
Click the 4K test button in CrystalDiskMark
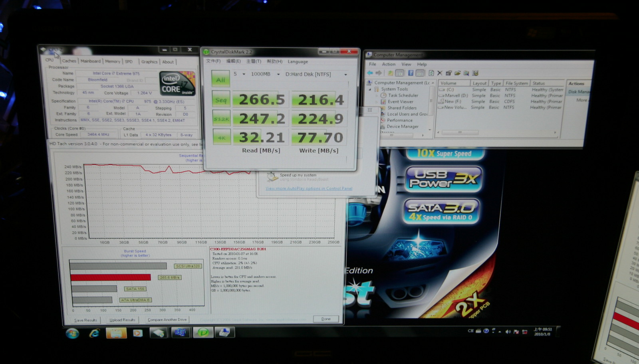(x=221, y=138)
